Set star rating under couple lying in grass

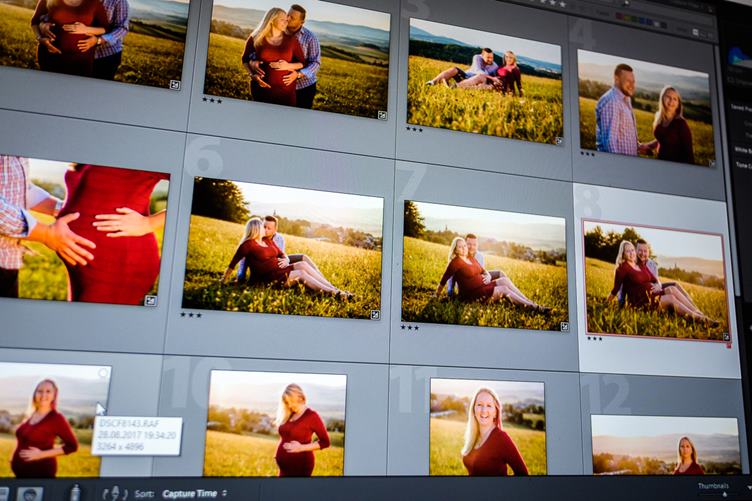point(414,129)
